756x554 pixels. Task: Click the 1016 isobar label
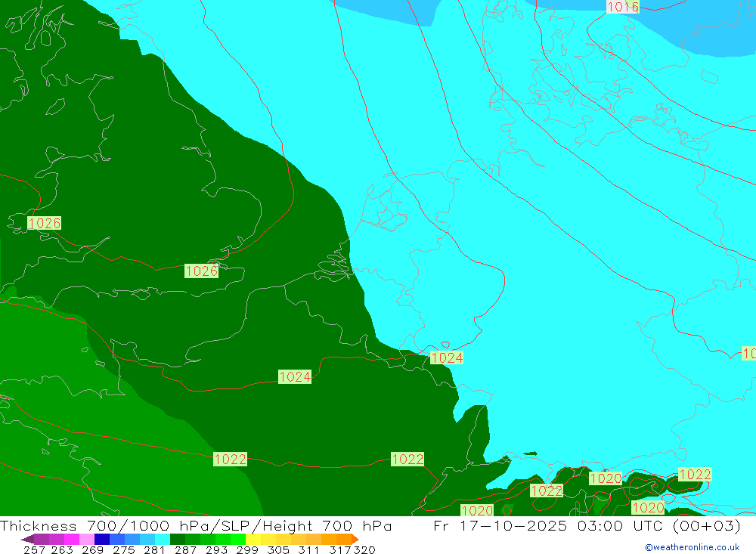click(x=622, y=7)
